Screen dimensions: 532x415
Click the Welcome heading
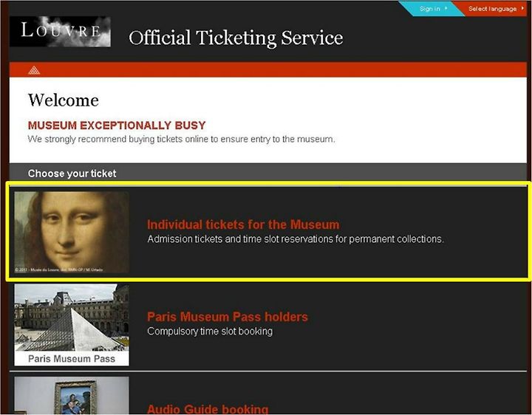click(63, 100)
